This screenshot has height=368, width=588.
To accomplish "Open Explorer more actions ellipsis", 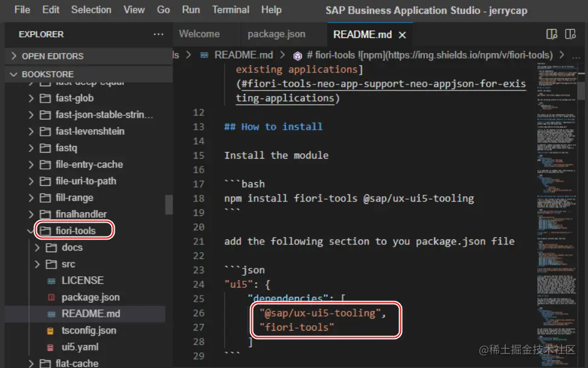I will pyautogui.click(x=158, y=34).
